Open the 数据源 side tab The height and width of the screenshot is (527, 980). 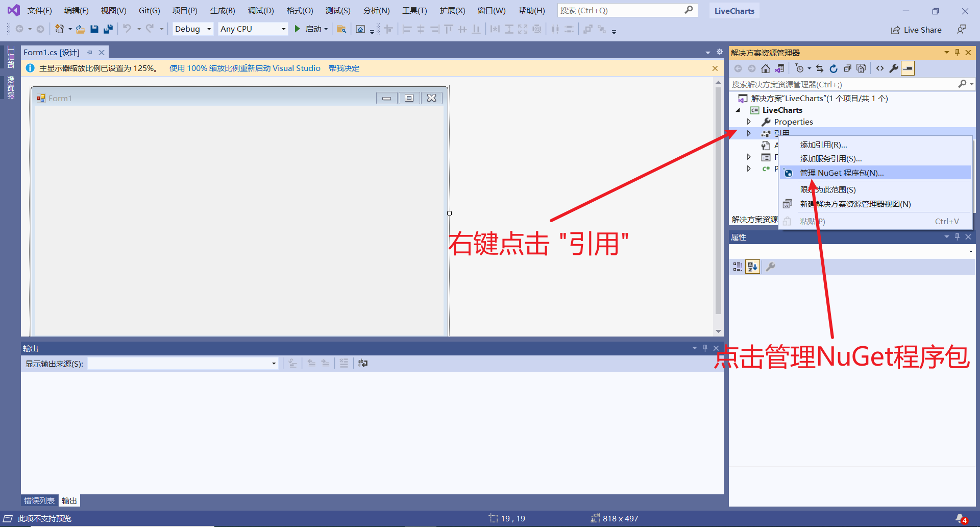[x=11, y=87]
